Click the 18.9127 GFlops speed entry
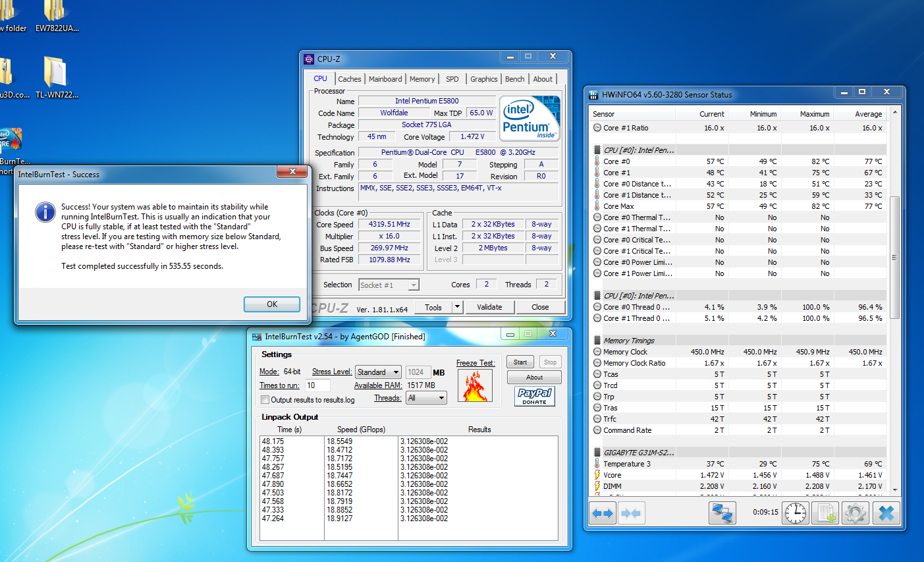Viewport: 924px width, 562px height. tap(339, 519)
